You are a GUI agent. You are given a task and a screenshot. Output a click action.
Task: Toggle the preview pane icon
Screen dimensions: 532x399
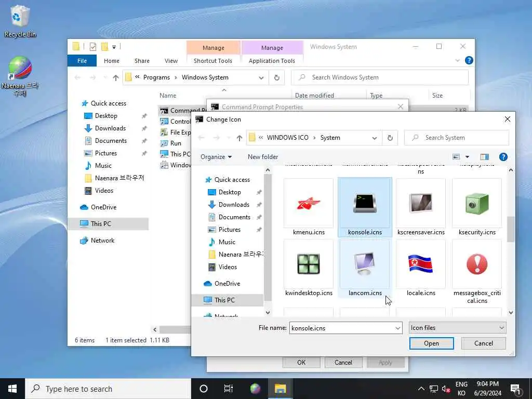point(485,157)
